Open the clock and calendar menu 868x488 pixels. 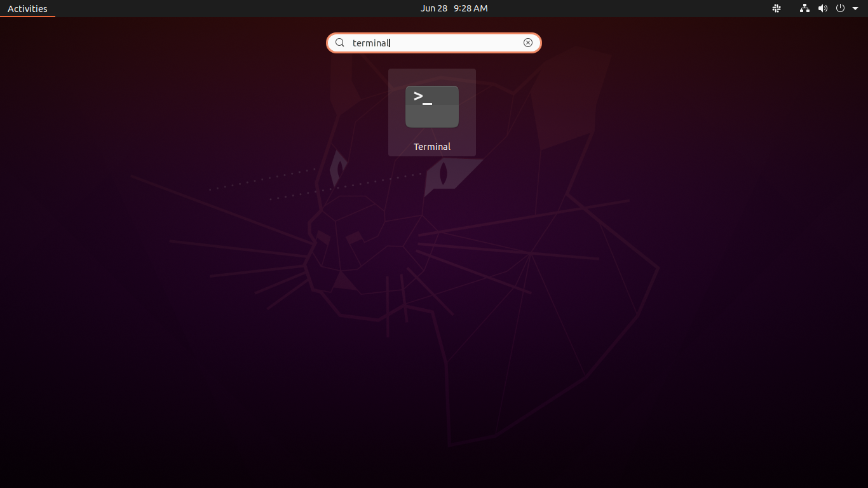pyautogui.click(x=454, y=8)
